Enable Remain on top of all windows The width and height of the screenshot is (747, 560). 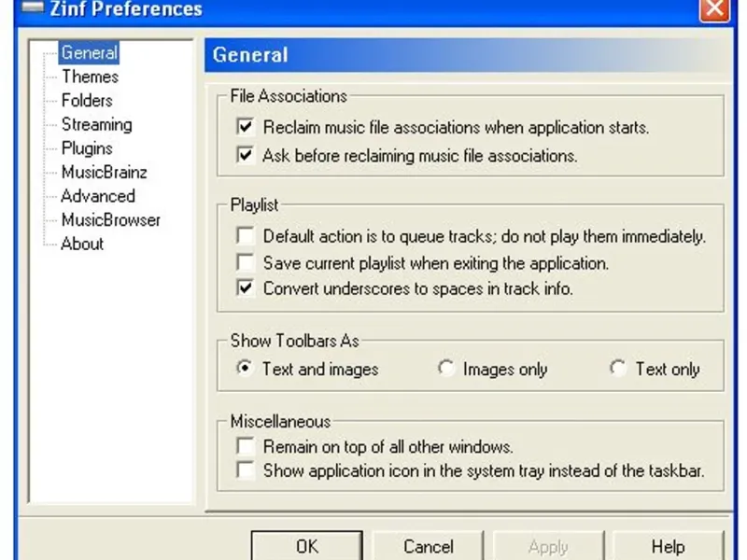(x=246, y=446)
